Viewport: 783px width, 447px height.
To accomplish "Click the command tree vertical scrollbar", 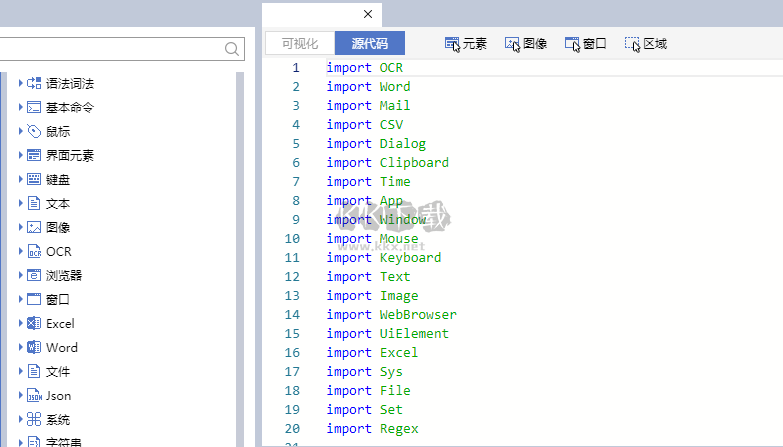I will 240,259.
